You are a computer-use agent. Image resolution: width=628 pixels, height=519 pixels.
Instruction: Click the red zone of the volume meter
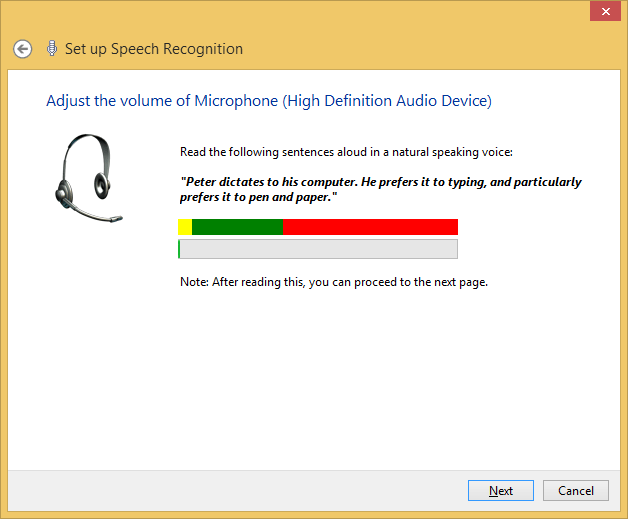tap(370, 227)
